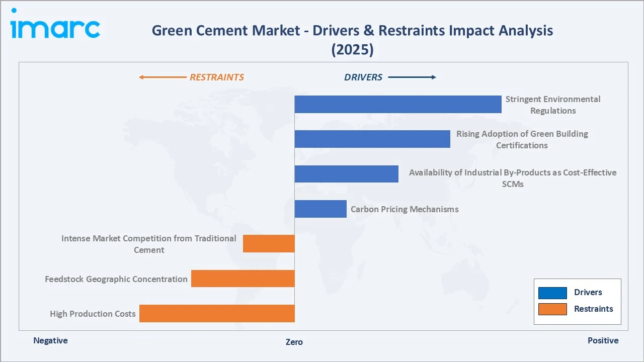Image resolution: width=644 pixels, height=362 pixels.
Task: Select the High Production Costs bar
Action: click(217, 313)
